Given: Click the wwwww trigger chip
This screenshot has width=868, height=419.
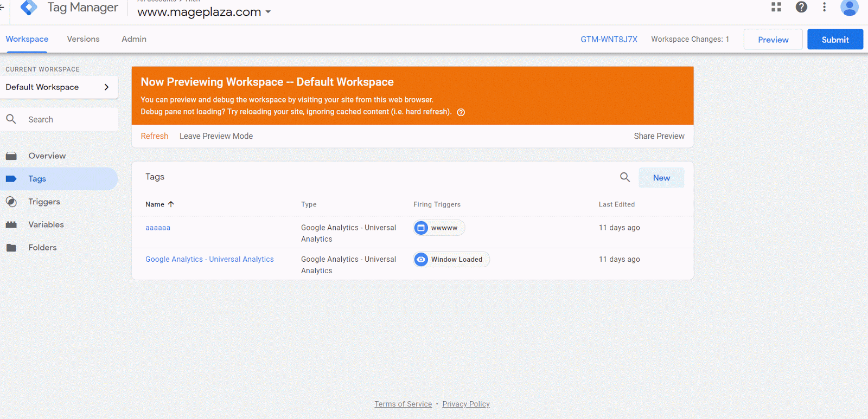Looking at the screenshot, I should pyautogui.click(x=439, y=228).
